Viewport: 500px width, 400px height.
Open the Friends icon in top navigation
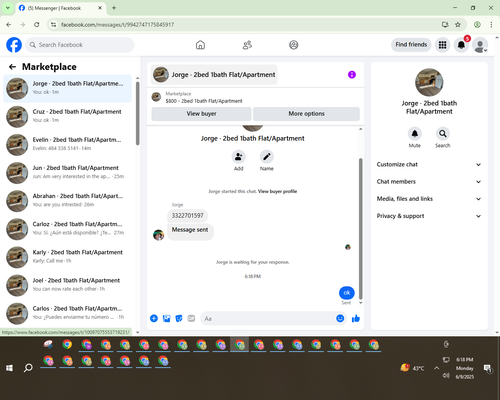coord(247,45)
